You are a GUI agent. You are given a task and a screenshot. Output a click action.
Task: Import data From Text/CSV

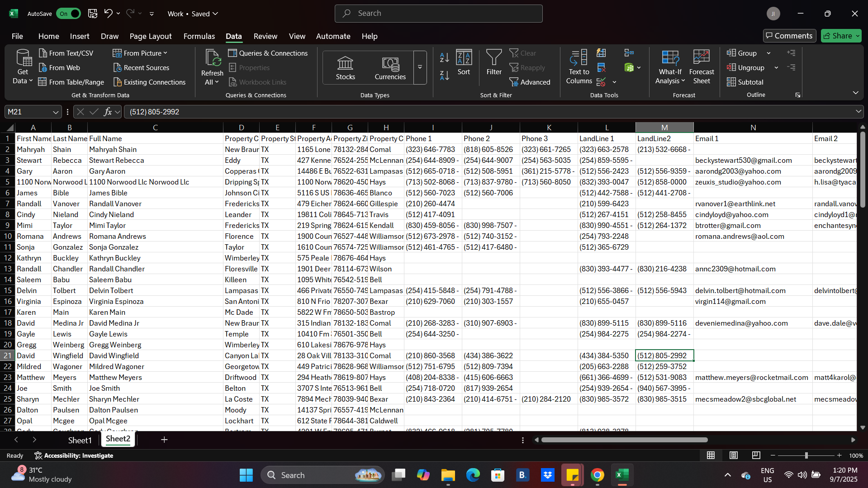(x=66, y=53)
